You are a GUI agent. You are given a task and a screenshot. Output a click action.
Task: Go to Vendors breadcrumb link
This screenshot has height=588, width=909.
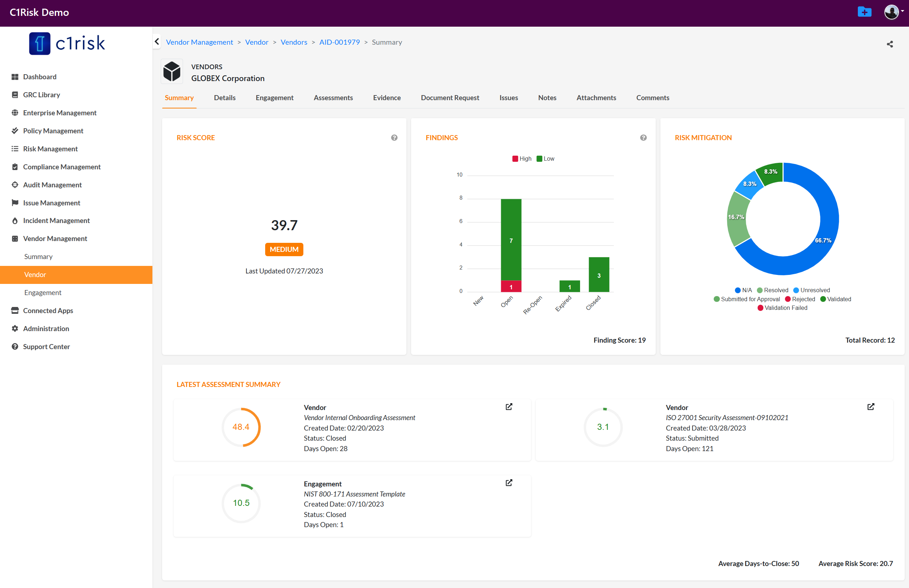(x=294, y=42)
